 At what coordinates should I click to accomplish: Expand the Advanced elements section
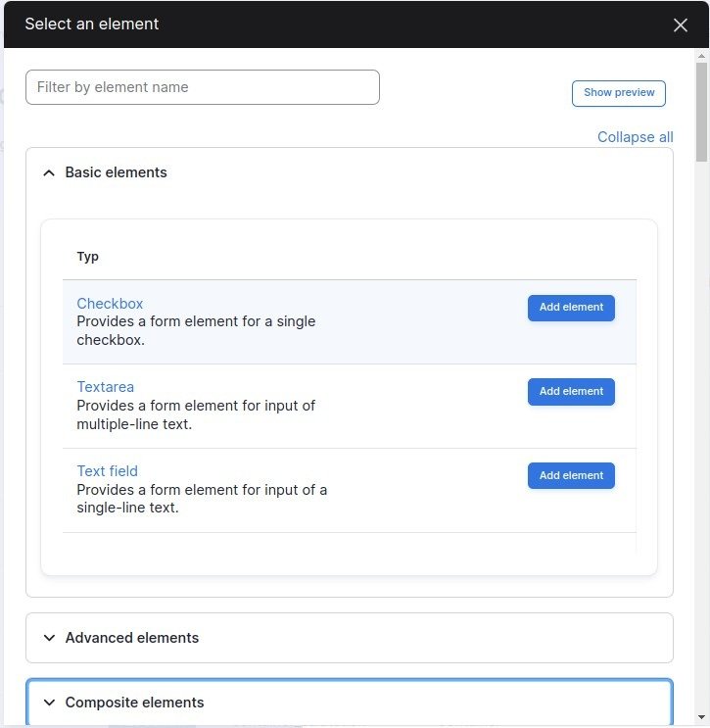(x=132, y=638)
